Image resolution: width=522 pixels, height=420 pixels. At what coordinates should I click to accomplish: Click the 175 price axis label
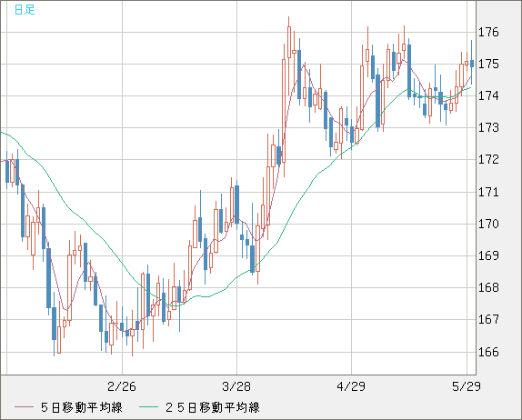click(x=488, y=64)
